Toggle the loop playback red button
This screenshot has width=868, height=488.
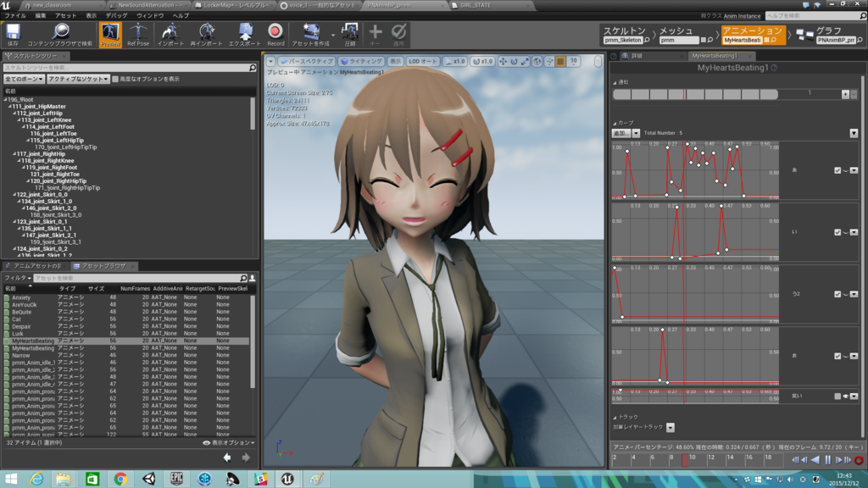pos(859,460)
